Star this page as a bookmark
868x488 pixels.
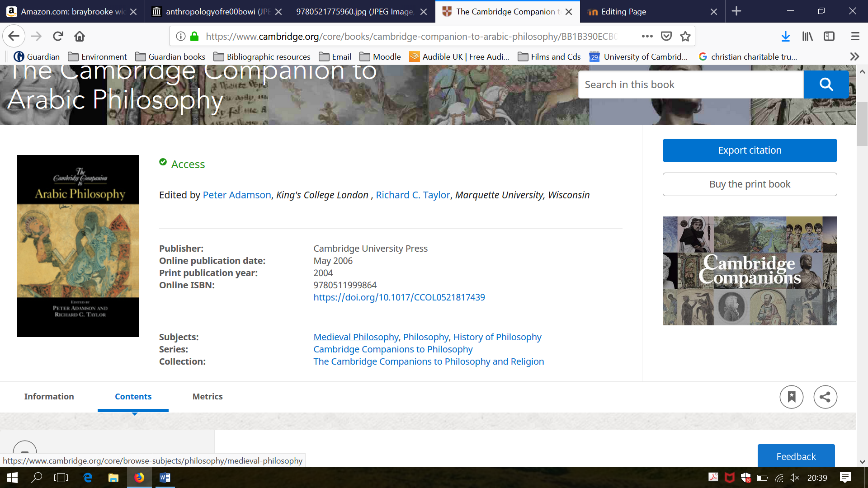tap(685, 36)
